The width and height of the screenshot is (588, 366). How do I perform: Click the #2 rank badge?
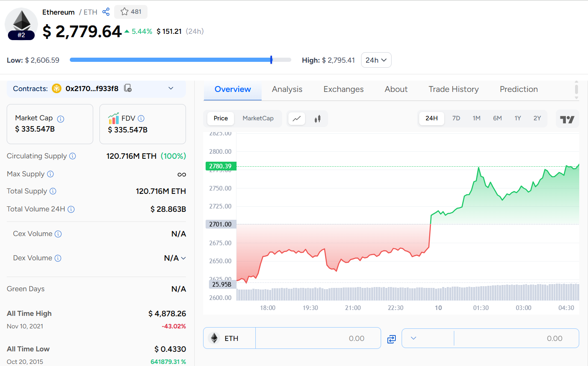pos(21,35)
